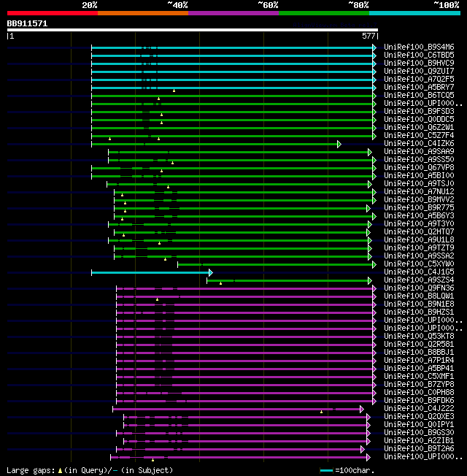The width and height of the screenshot is (467, 476).
Task: Click the '~60%' scale label
Action: coord(268,5)
